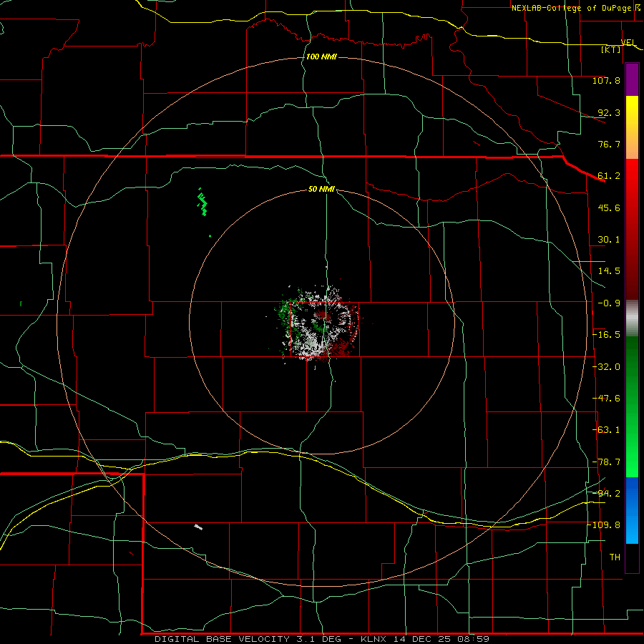This screenshot has width=644, height=644.
Task: Click the 76.7 velocity scale value
Action: click(x=609, y=144)
